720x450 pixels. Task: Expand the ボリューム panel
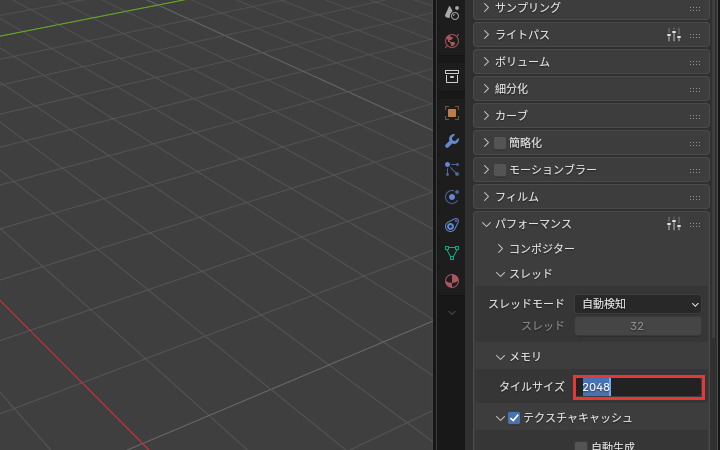486,62
